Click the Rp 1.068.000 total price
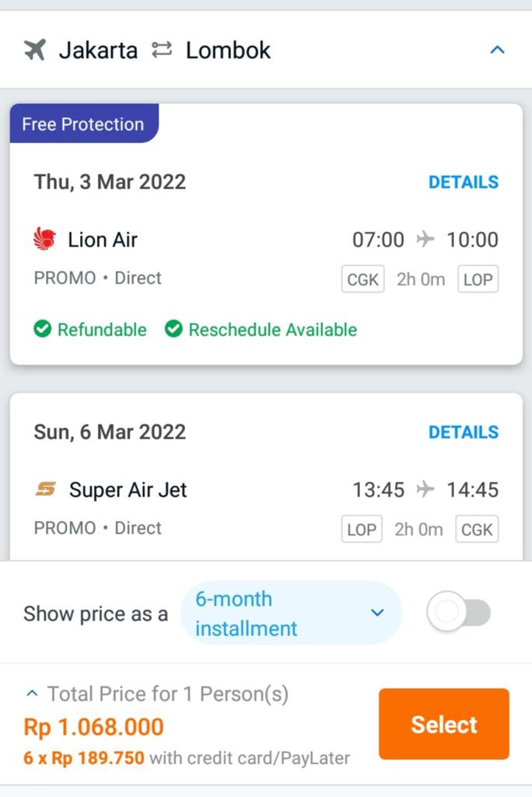The width and height of the screenshot is (532, 797). [94, 727]
